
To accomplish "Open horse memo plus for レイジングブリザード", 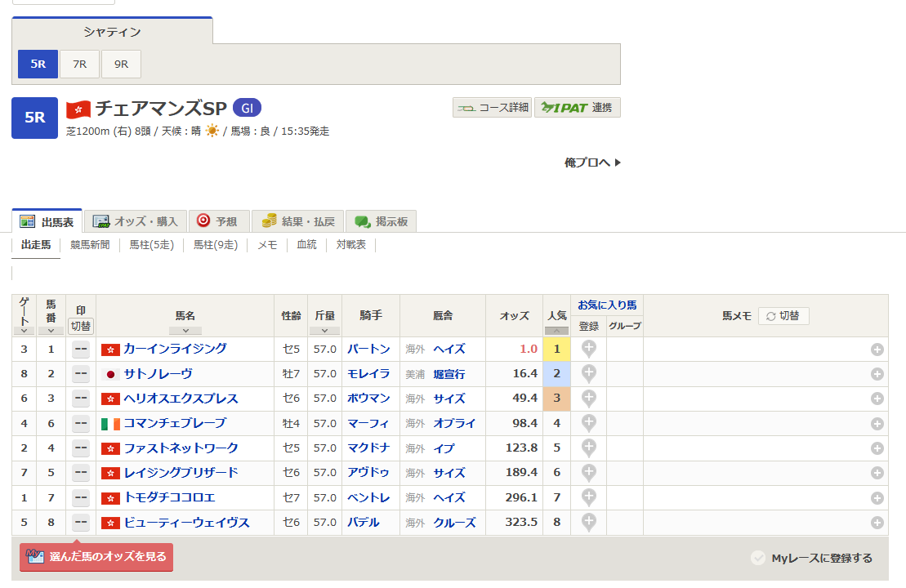I will (877, 473).
